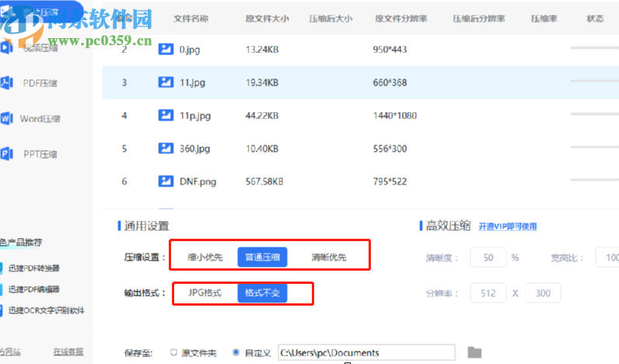
Task: Click the size value 44.22KB
Action: click(262, 116)
